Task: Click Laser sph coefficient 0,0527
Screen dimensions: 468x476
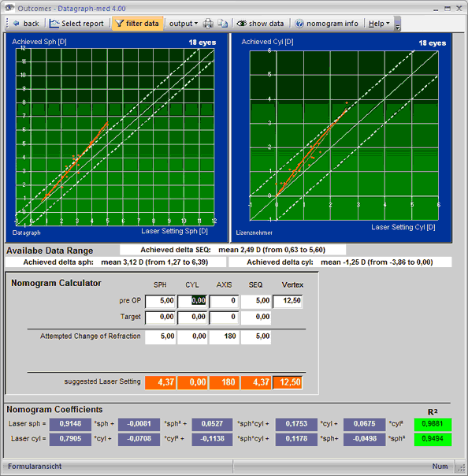Action: coord(212,424)
